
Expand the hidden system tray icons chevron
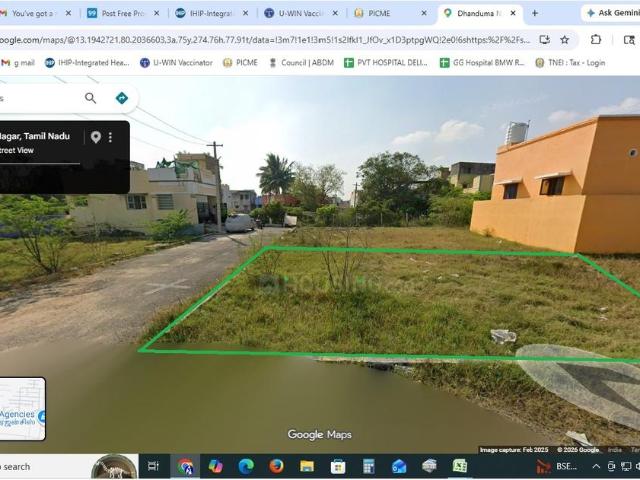(x=596, y=466)
